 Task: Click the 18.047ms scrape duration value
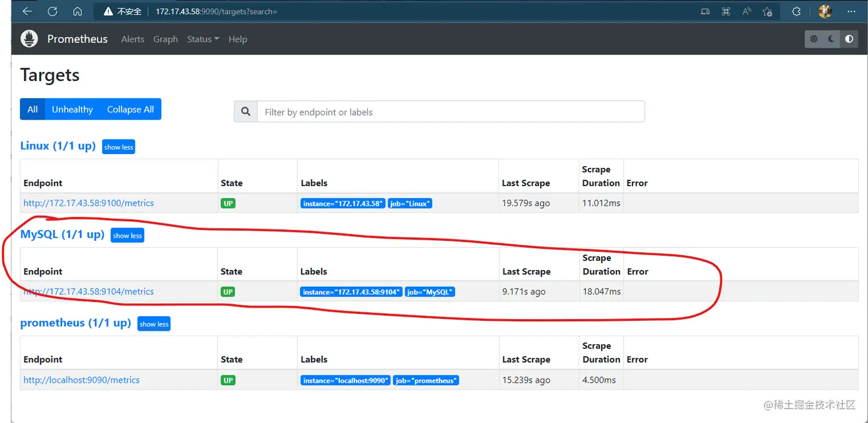tap(602, 291)
